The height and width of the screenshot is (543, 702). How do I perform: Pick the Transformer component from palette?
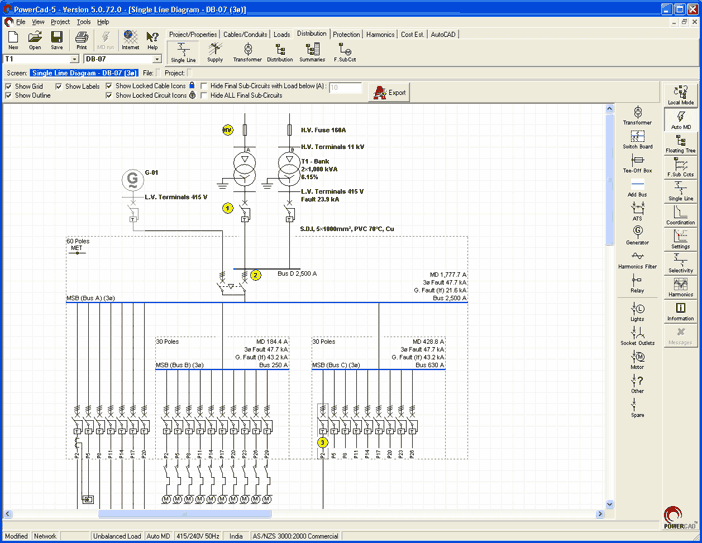click(x=638, y=115)
